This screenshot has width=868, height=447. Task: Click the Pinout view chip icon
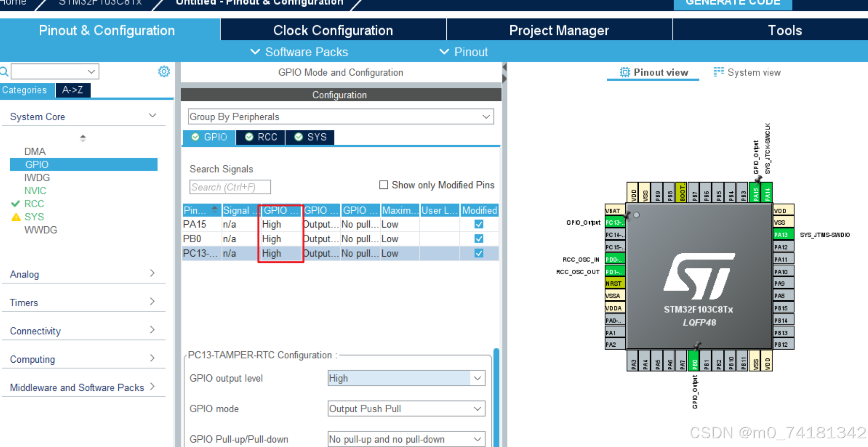click(x=625, y=72)
